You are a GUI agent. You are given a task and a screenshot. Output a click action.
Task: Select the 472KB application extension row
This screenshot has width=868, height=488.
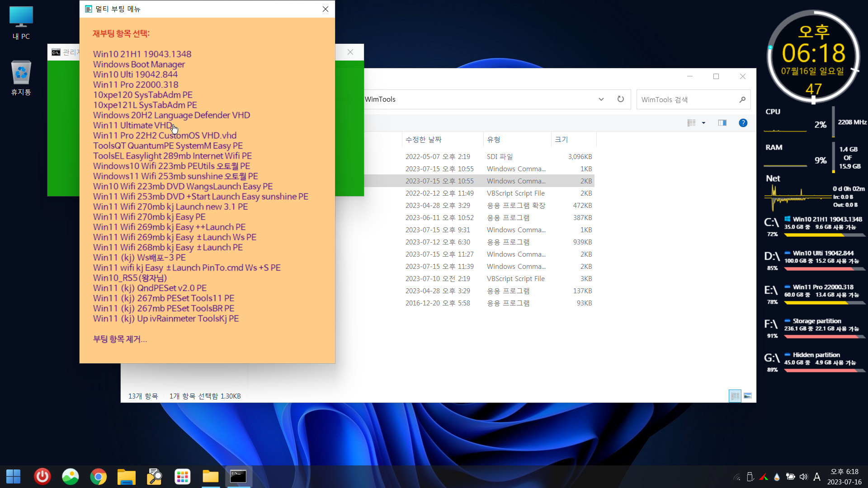tap(479, 205)
